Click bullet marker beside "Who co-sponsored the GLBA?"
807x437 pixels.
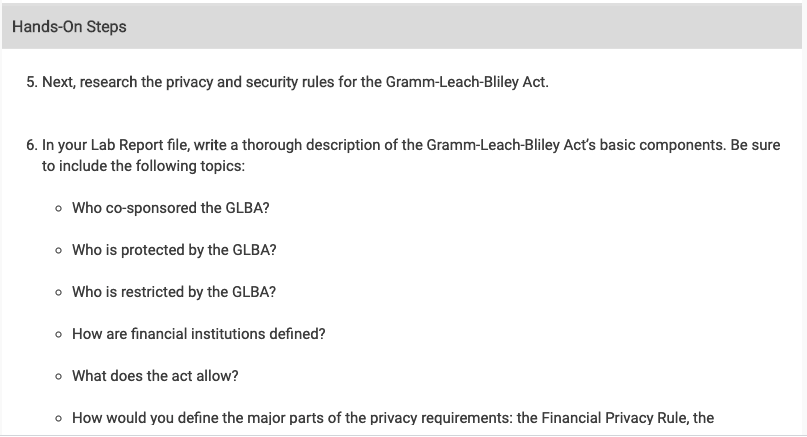59,208
